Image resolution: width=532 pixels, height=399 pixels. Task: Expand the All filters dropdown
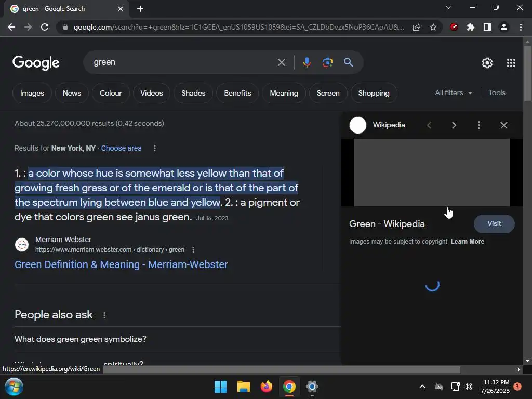pos(454,92)
